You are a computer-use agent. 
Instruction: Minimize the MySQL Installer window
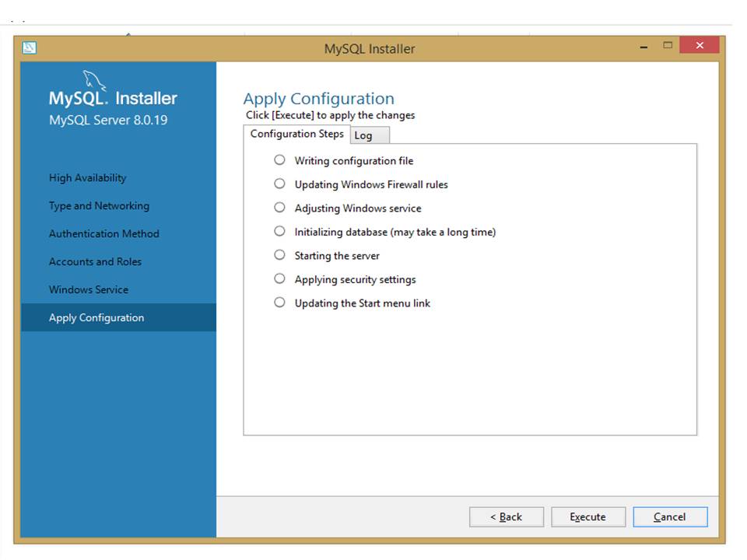tap(644, 46)
